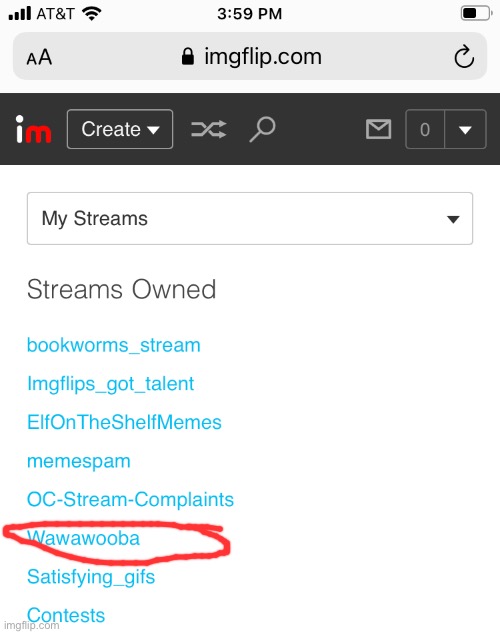Image resolution: width=500 pixels, height=634 pixels.
Task: Open the Contests stream link
Action: 66,615
